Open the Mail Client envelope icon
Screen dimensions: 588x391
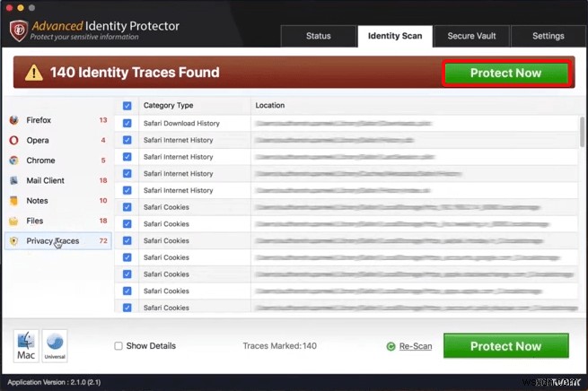tap(14, 180)
